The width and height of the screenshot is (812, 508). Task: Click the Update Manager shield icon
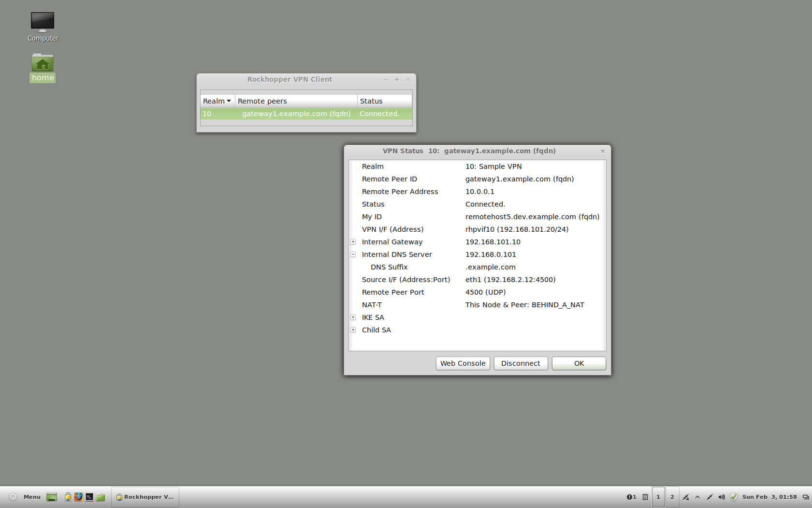[x=734, y=497]
